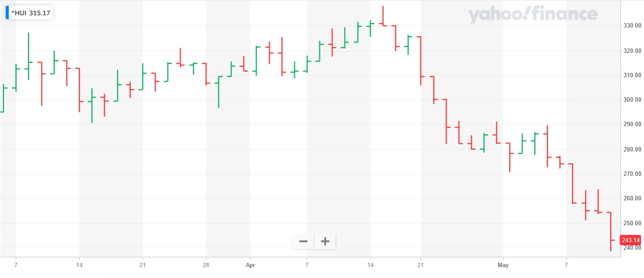The image size is (644, 278).
Task: Click the 290.00 price axis label
Action: (x=631, y=124)
